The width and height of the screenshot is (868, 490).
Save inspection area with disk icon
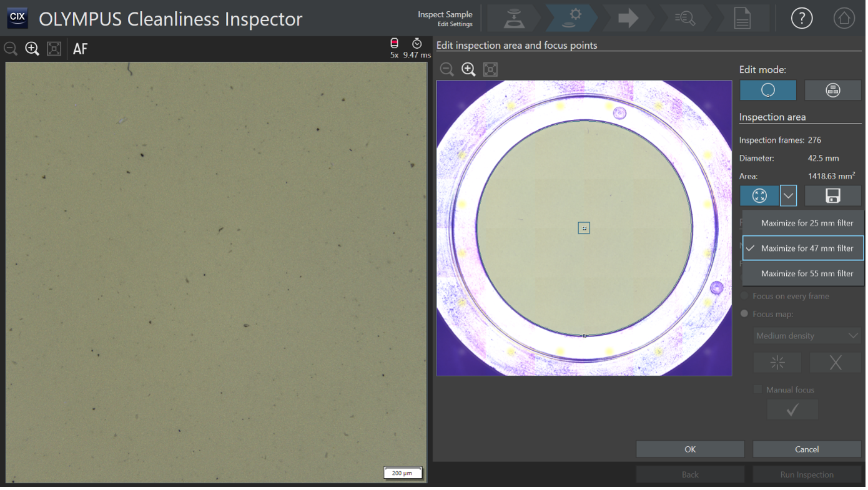click(832, 195)
